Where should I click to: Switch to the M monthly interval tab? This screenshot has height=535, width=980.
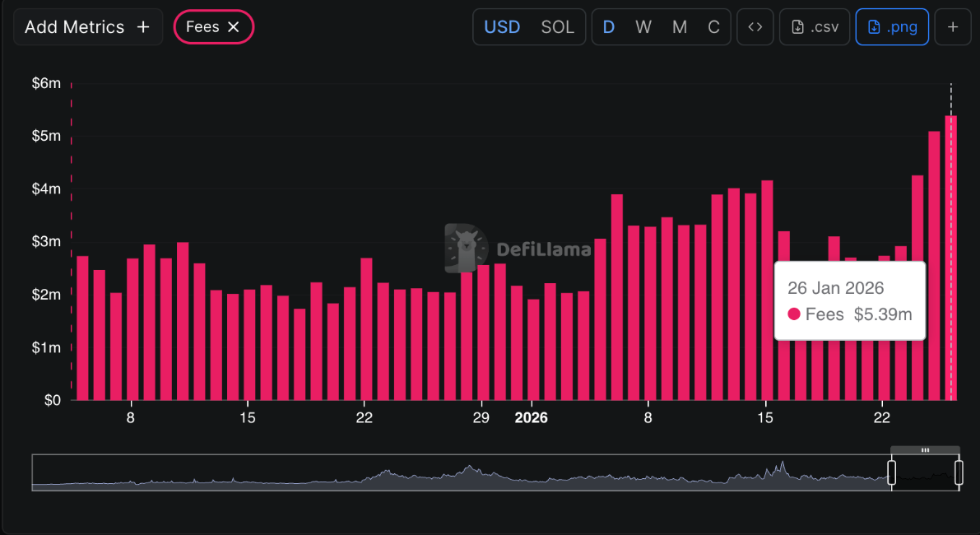pyautogui.click(x=679, y=26)
